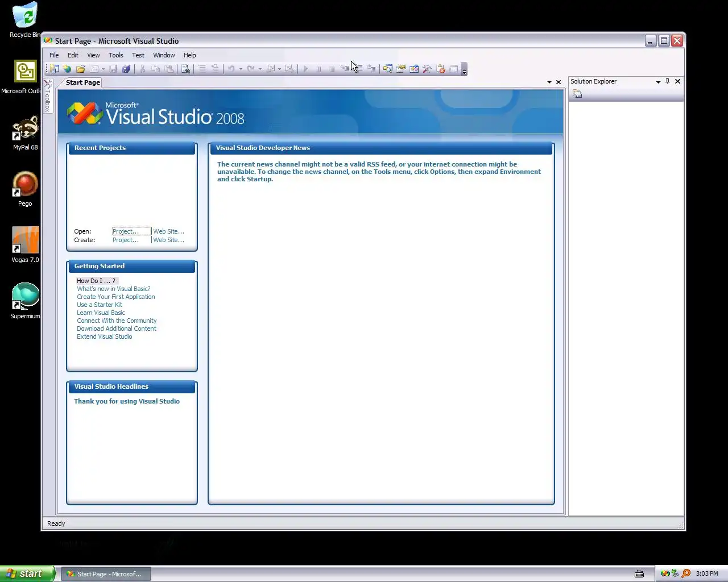Click the Step Into debug icon
728x582 pixels.
(345, 69)
